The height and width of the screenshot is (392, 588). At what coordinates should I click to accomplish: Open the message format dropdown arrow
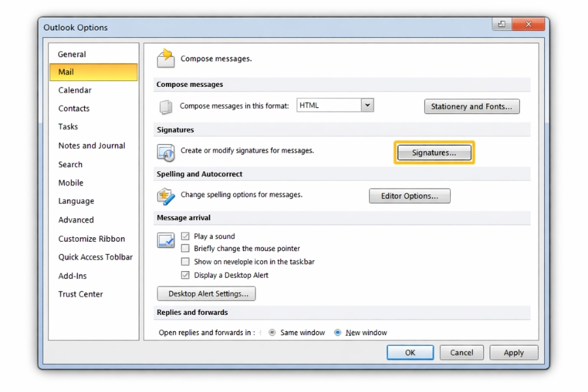pos(367,105)
